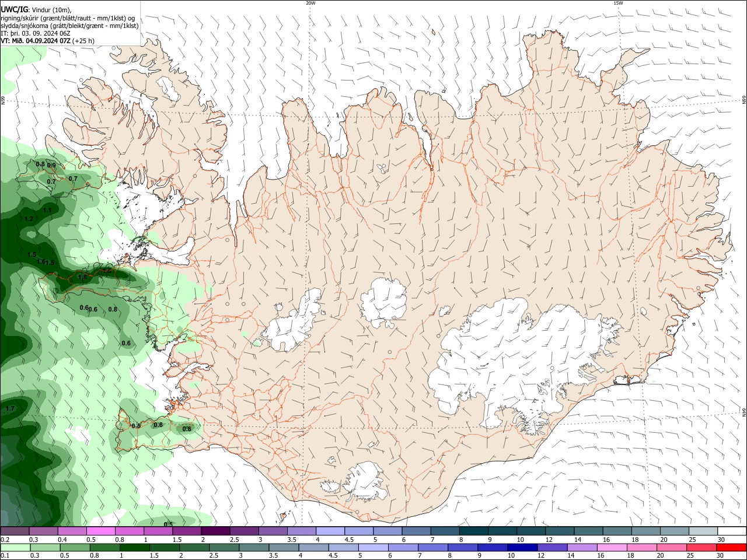Select the pale grey 25 mm snow swatch

click(703, 531)
